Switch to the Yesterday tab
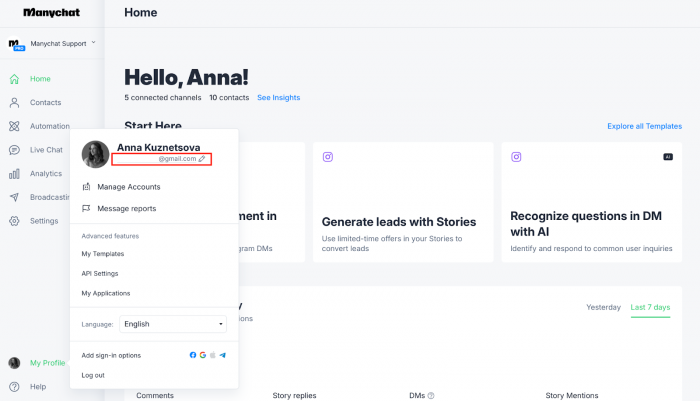 (x=604, y=307)
